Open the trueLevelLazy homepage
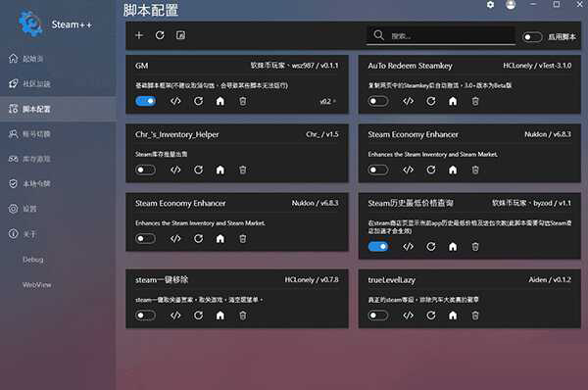Viewport: 588px width, 390px height. pyautogui.click(x=453, y=316)
